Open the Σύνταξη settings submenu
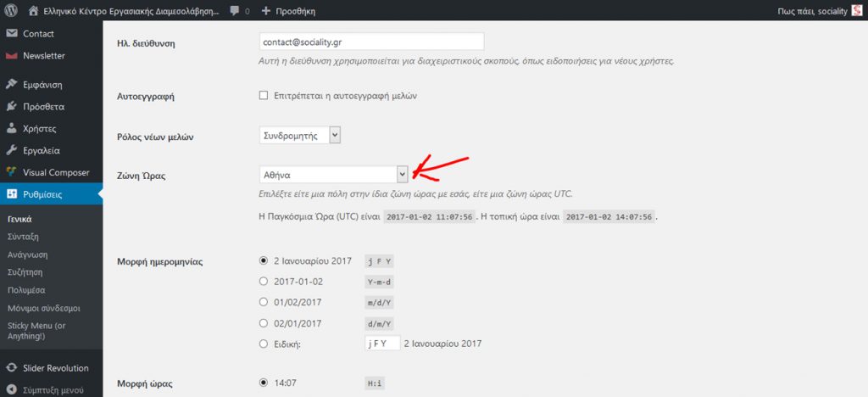 [x=24, y=237]
